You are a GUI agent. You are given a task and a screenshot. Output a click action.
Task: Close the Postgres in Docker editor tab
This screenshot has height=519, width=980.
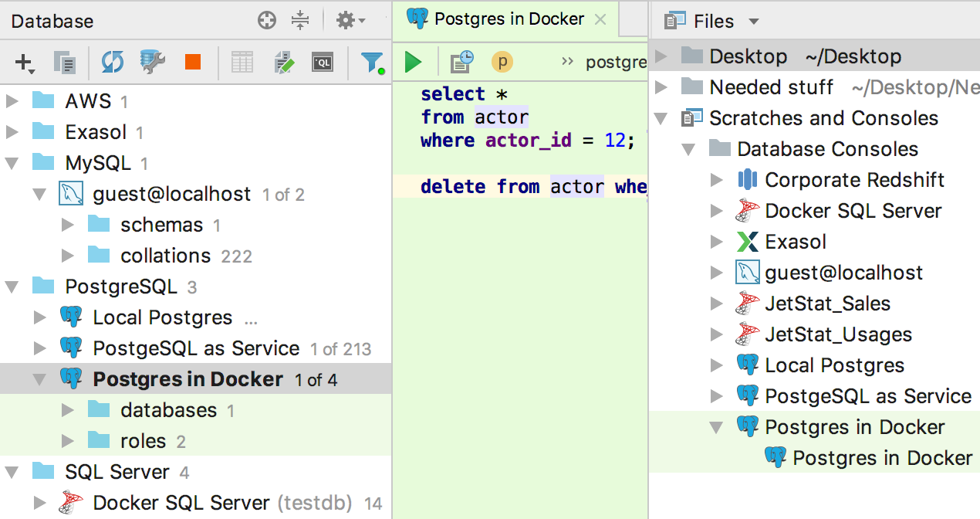coord(601,19)
